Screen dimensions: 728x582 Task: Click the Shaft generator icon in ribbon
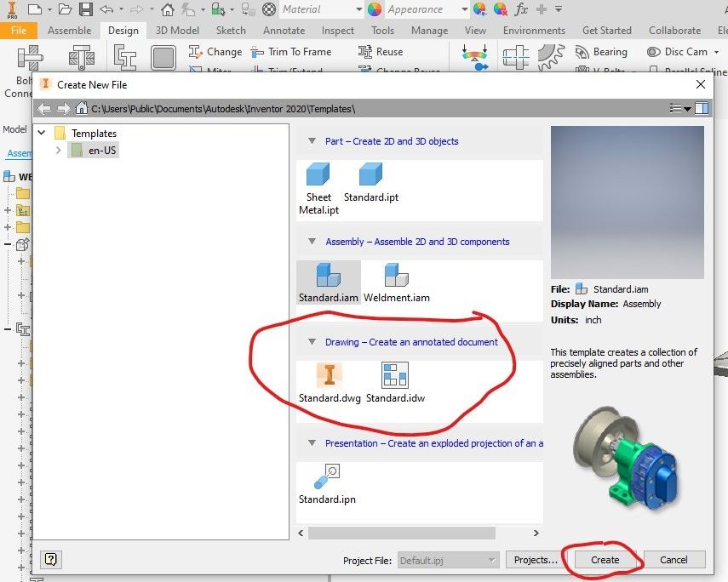[x=516, y=57]
